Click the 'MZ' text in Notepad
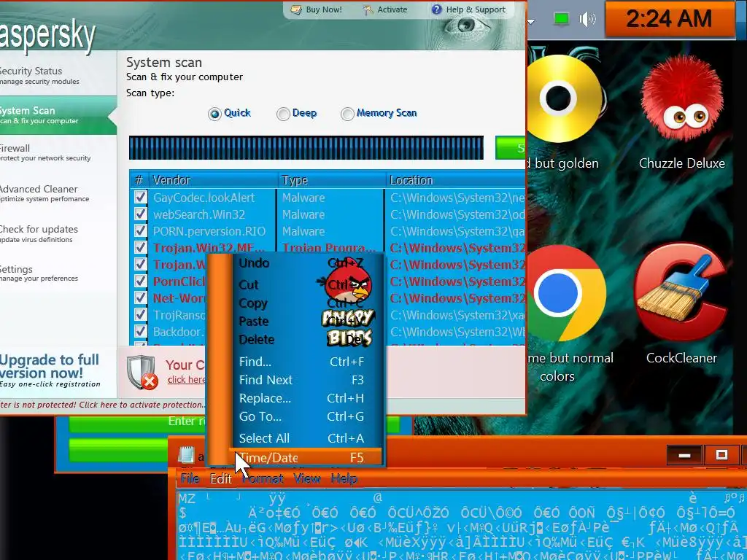 point(186,499)
